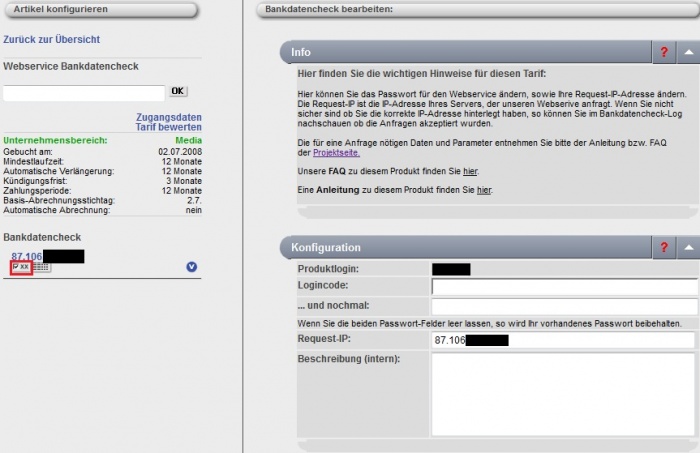The image size is (700, 453).
Task: Collapse the Info panel
Action: (688, 52)
